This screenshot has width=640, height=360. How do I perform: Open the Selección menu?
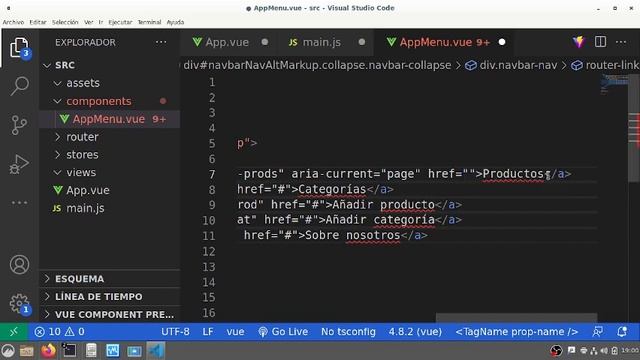click(x=65, y=22)
